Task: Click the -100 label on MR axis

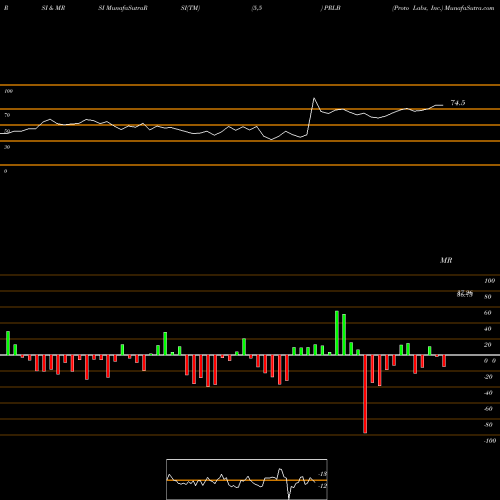Action: (490, 441)
